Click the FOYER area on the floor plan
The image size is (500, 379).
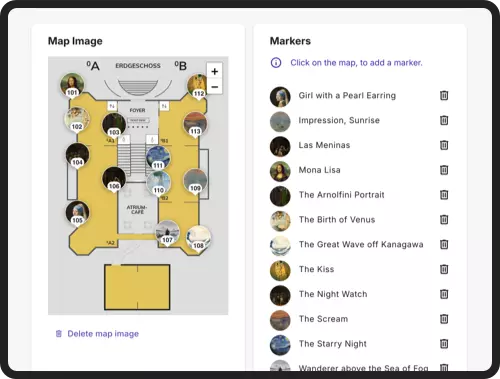137,110
